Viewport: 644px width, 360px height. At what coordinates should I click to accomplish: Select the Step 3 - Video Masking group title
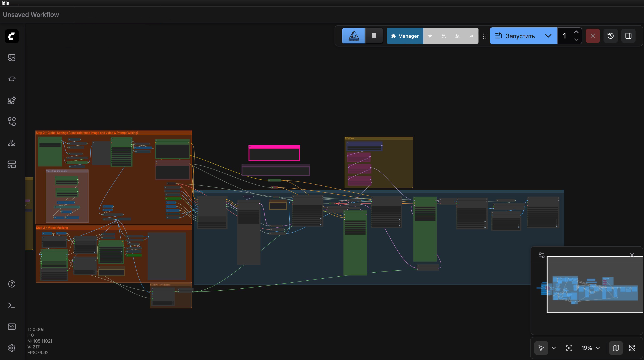52,228
